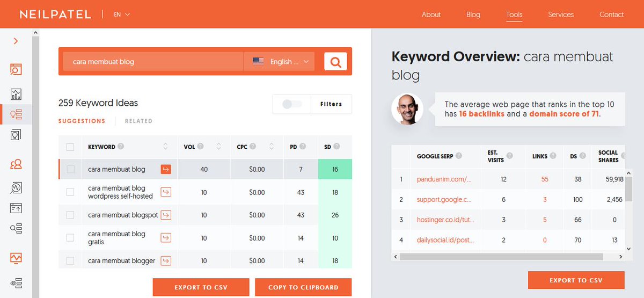Switch to the SUGGESTIONS tab
Screen dimensions: 644x298
coord(82,121)
